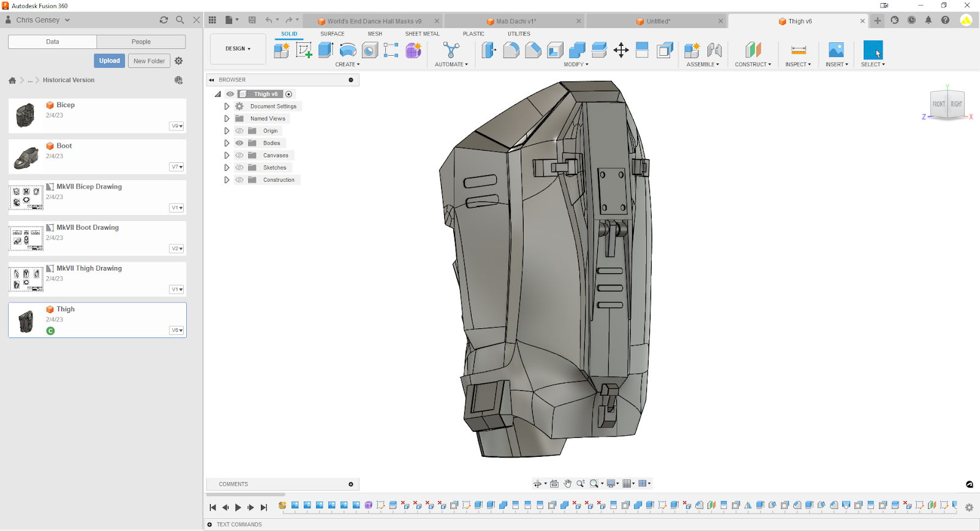Select the New Component tool in Create

(x=282, y=50)
